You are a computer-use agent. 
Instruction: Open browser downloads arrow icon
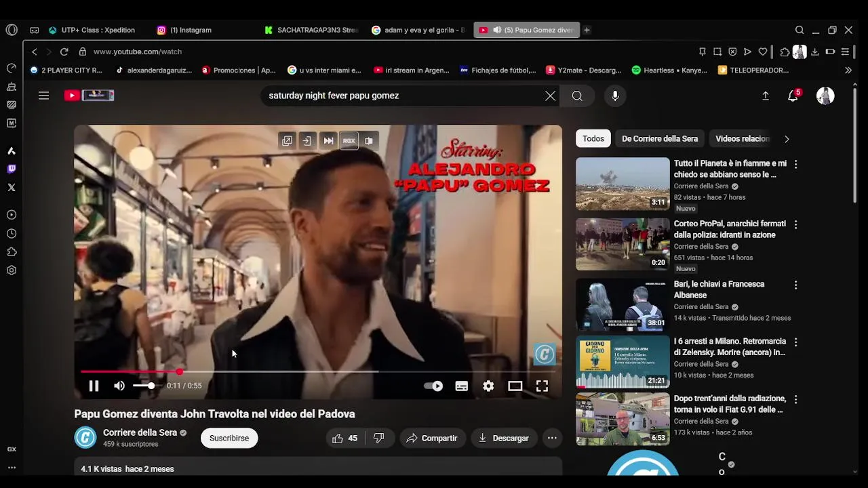click(815, 52)
